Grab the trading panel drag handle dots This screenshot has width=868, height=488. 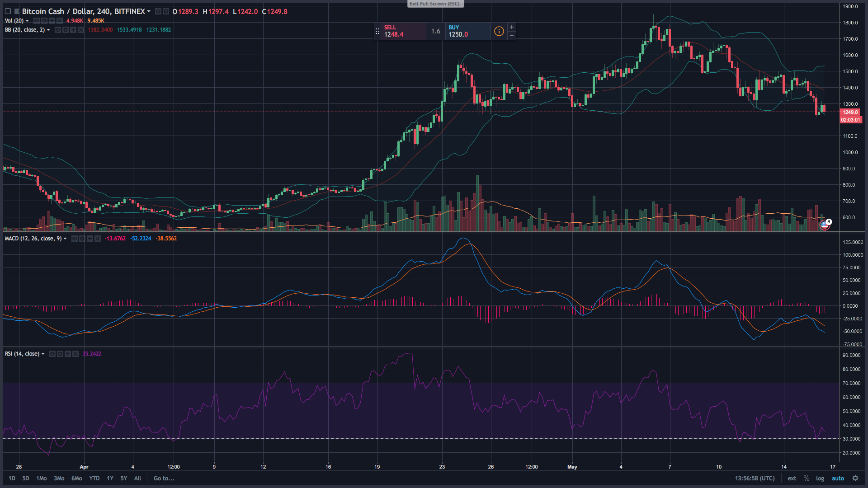[377, 31]
